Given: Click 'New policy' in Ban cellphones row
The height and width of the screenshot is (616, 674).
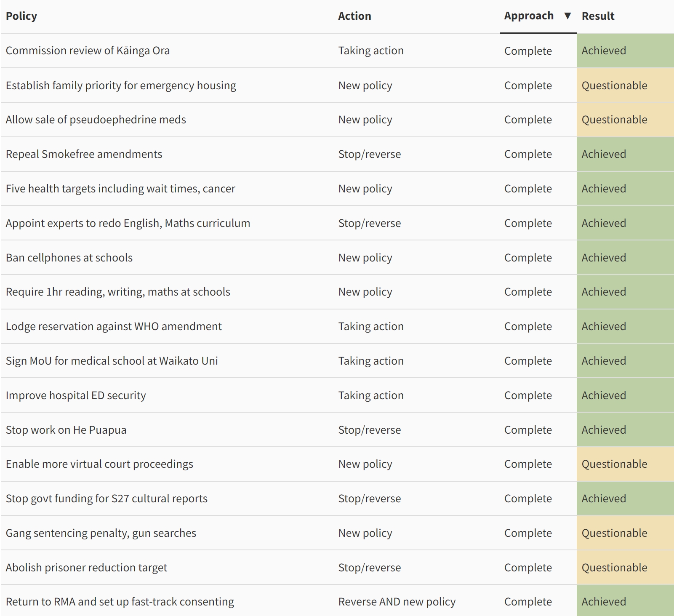Looking at the screenshot, I should (365, 258).
